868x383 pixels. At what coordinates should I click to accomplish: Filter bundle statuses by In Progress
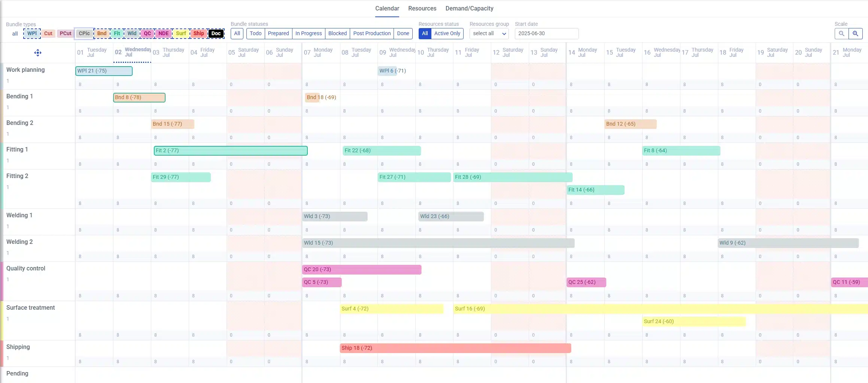coord(309,34)
